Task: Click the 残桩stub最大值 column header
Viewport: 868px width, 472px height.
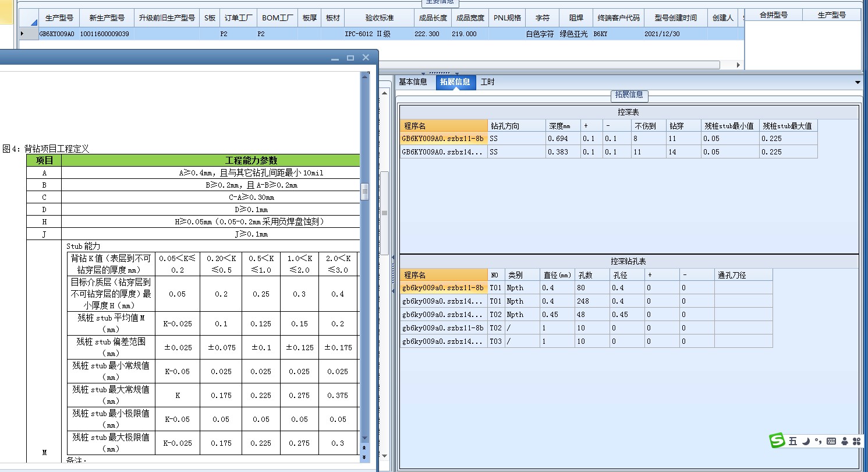Action: pyautogui.click(x=788, y=125)
